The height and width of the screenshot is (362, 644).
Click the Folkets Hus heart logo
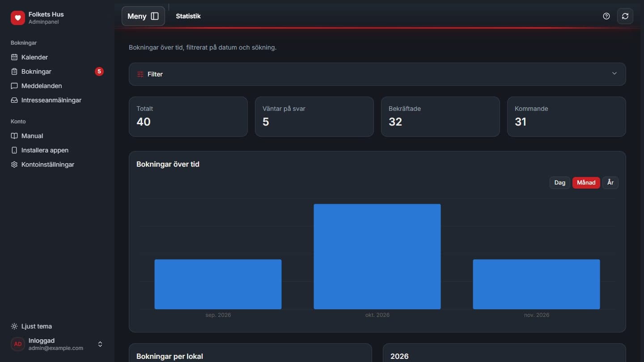pyautogui.click(x=18, y=18)
